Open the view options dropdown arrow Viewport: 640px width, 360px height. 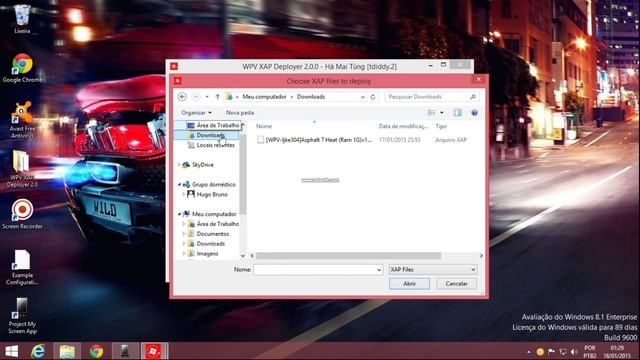pos(442,113)
